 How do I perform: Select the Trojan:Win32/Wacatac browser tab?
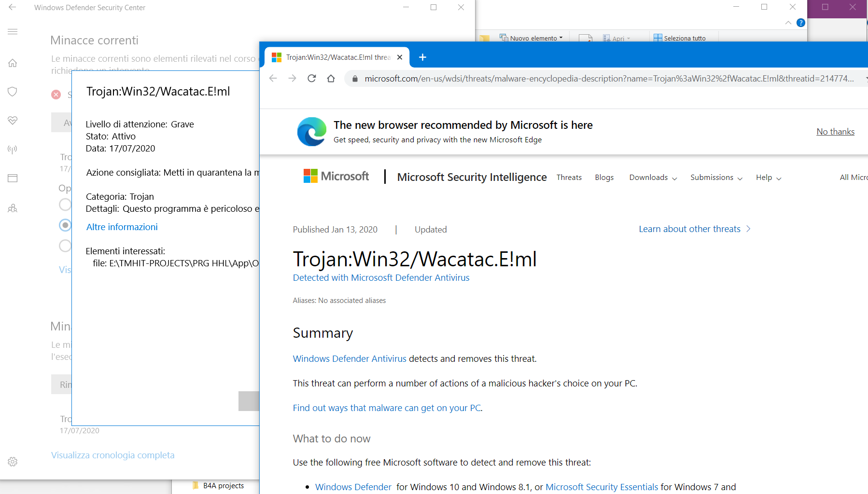click(338, 57)
